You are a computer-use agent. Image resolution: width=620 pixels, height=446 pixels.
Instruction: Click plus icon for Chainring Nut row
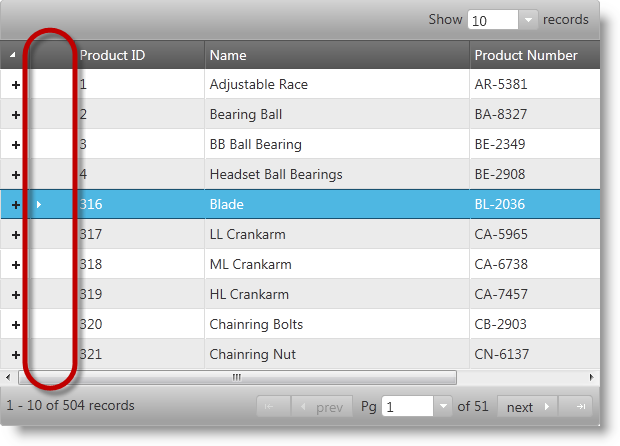(15, 355)
